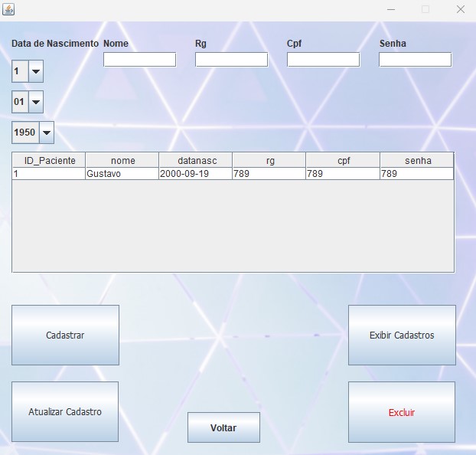Screen dimensions: 476x455
Task: Show records with Exibir Cadastros button
Action: point(402,335)
